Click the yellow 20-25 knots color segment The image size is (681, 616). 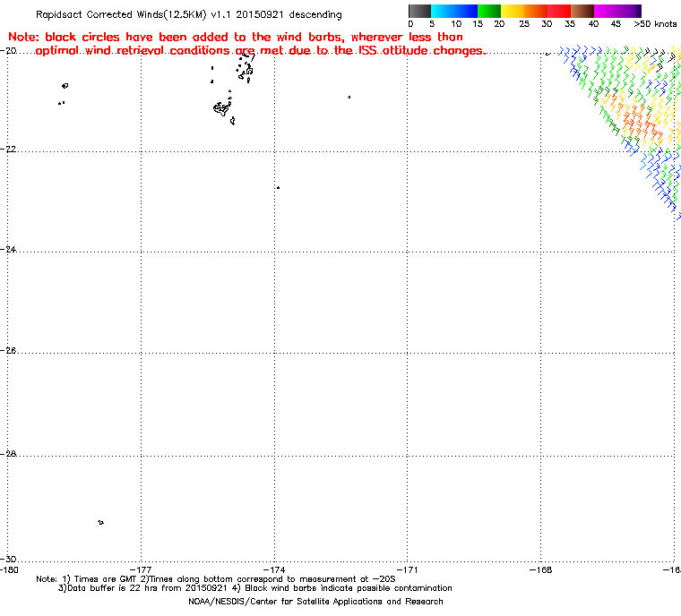pos(513,12)
